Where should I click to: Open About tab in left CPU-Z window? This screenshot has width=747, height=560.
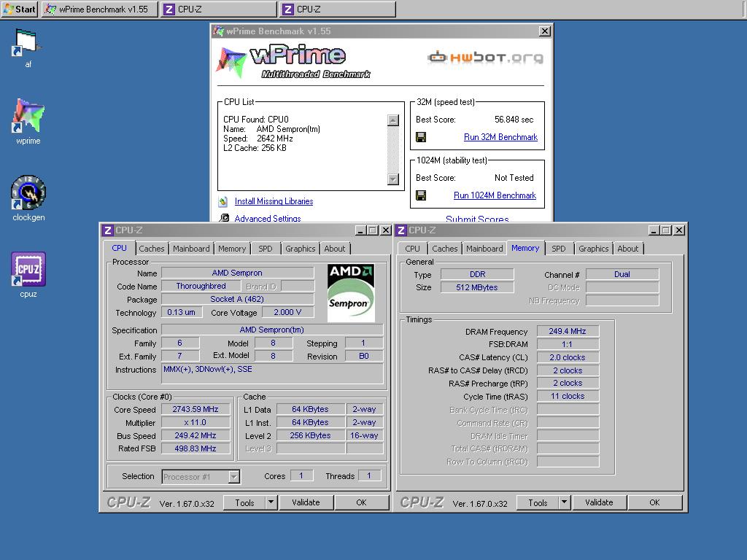(334, 249)
